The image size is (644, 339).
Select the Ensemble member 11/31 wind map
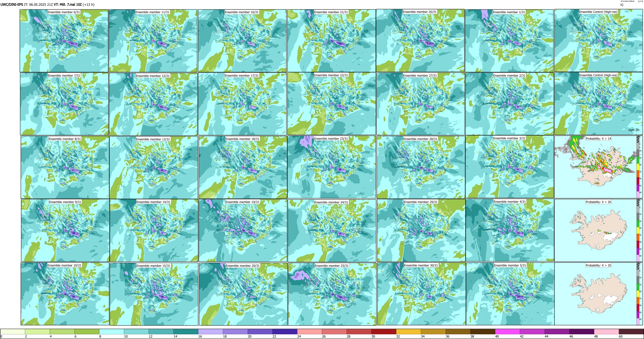153,41
